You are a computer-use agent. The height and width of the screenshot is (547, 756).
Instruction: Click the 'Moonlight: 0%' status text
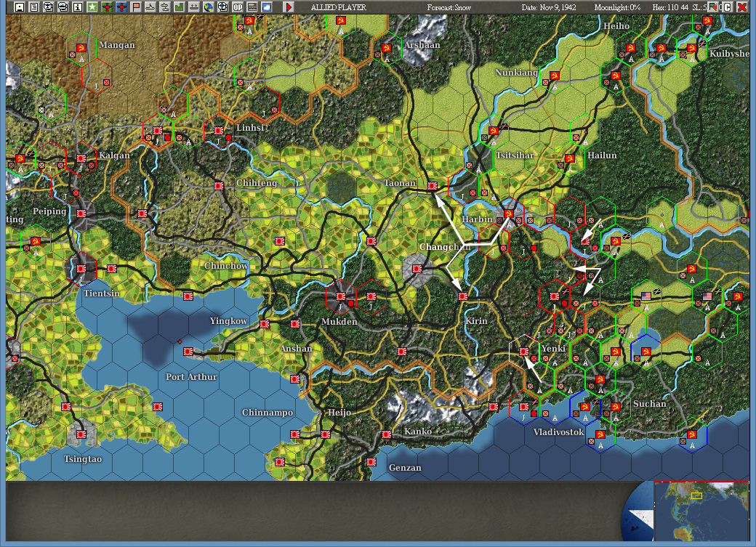point(617,7)
